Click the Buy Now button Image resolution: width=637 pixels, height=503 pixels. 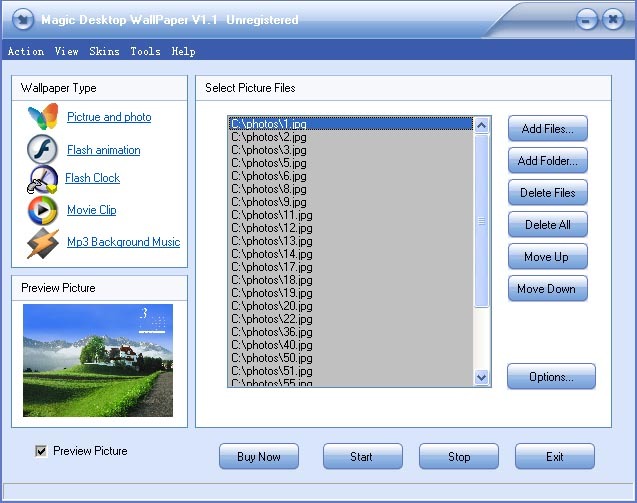point(259,457)
